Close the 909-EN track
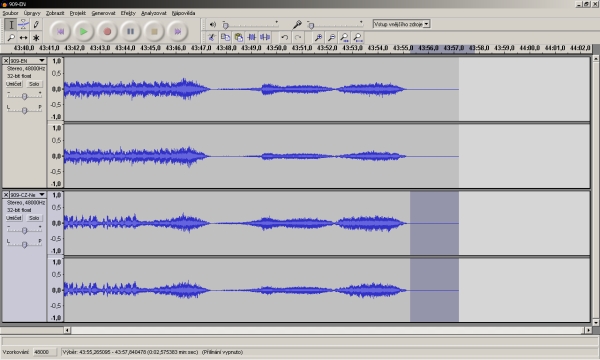 click(x=6, y=61)
